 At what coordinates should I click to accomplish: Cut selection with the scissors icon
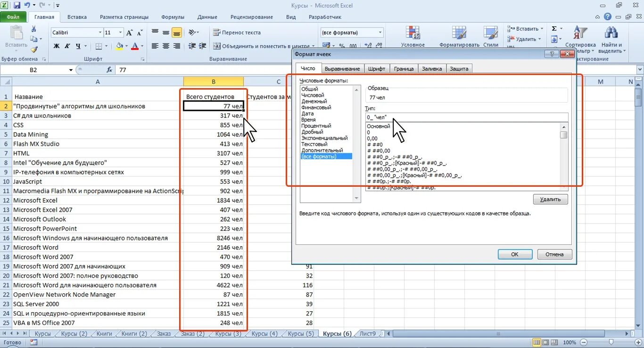click(x=34, y=29)
